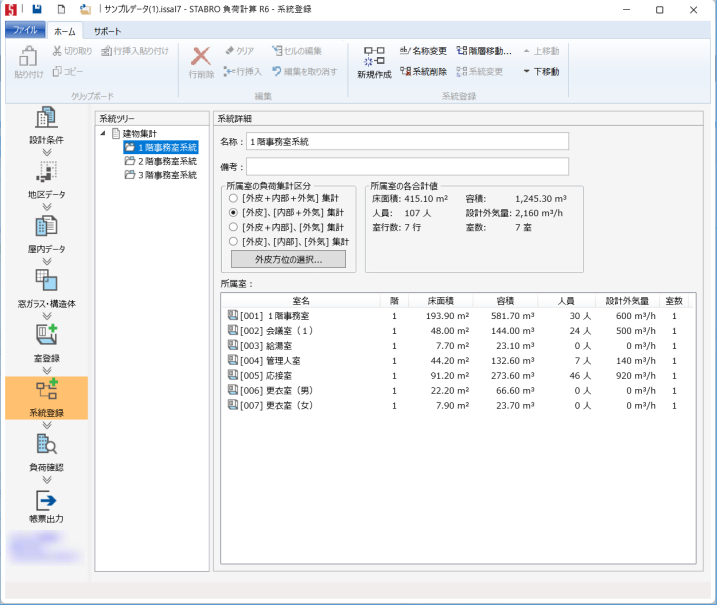Open the 階層移動 dropdown in the ribbon

point(484,50)
